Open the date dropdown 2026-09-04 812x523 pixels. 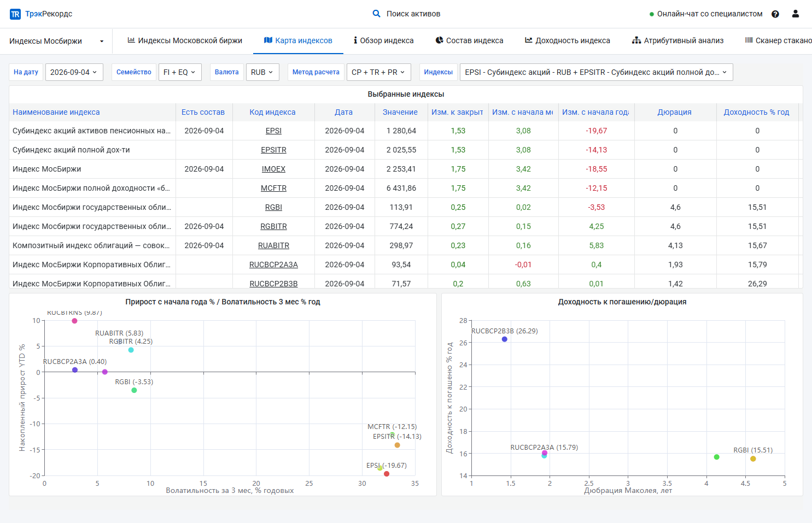(x=74, y=72)
